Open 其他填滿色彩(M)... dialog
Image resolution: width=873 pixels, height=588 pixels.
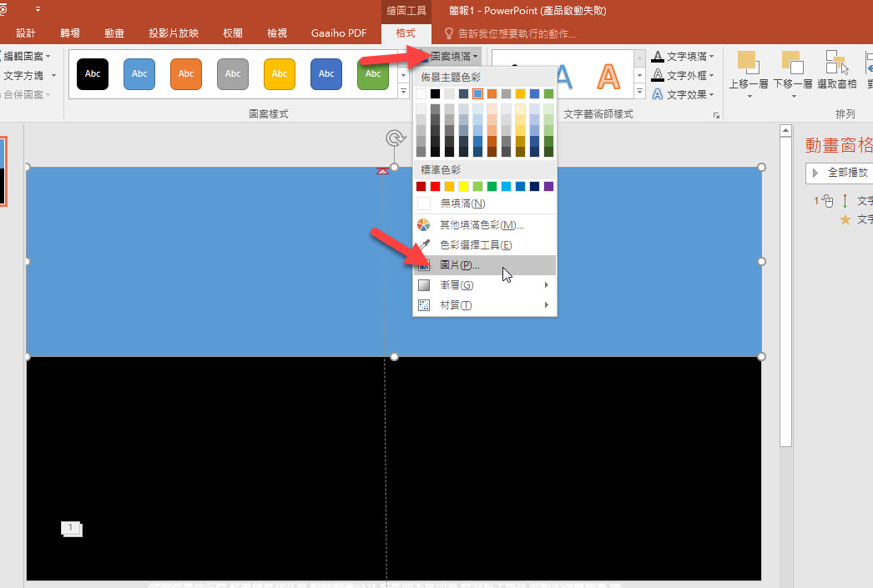[484, 224]
